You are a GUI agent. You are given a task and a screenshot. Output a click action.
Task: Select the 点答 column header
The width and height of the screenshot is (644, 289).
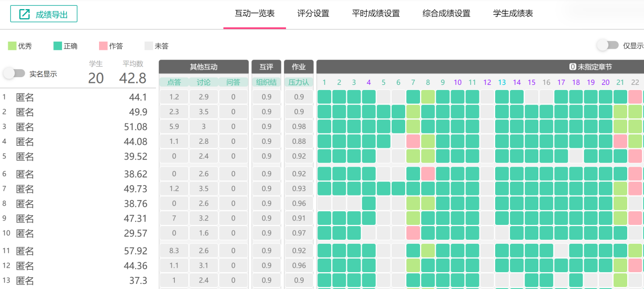(x=174, y=82)
